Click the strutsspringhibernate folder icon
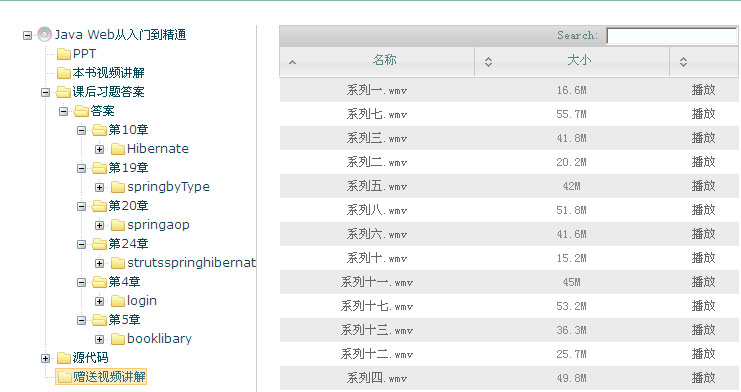Viewport: 741px width, 392px height. pos(118,262)
